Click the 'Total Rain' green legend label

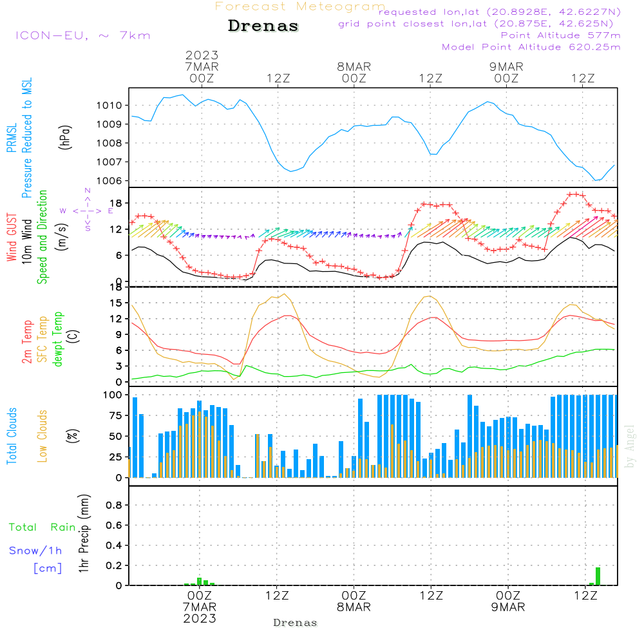click(42, 527)
